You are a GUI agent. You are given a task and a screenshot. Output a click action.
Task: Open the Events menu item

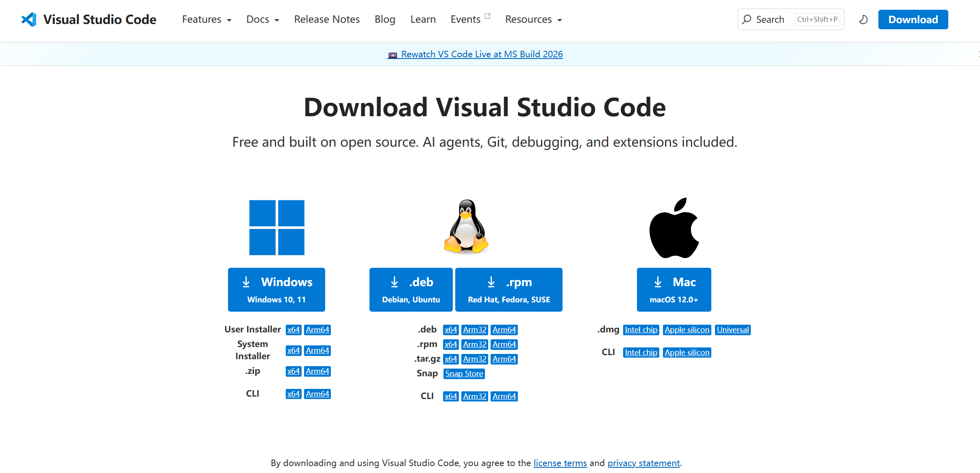tap(465, 20)
